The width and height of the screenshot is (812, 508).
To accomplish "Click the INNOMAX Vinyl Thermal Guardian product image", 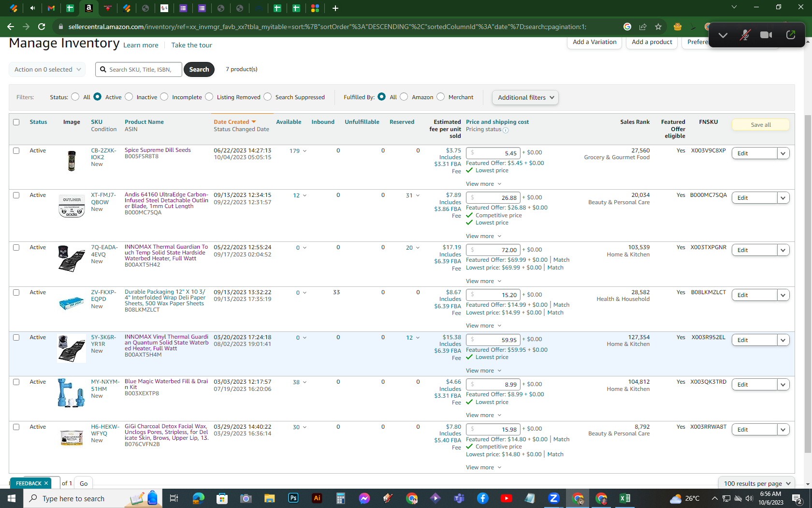I will [x=72, y=348].
